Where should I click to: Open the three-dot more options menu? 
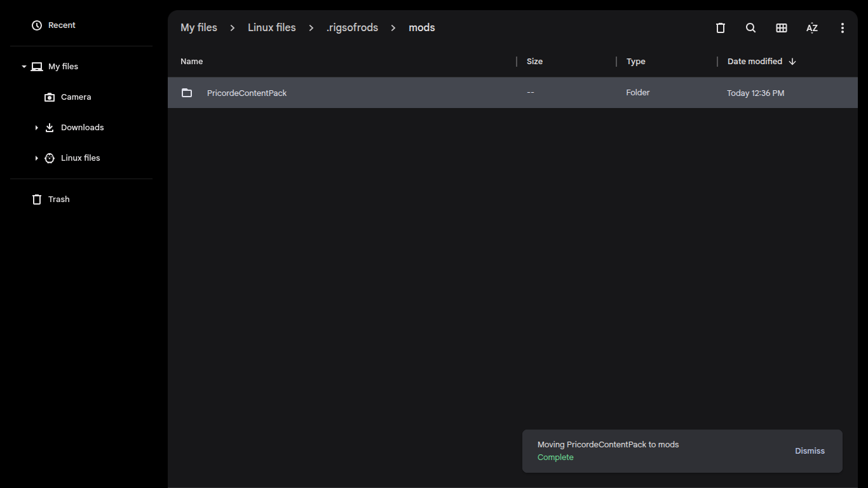click(x=842, y=28)
